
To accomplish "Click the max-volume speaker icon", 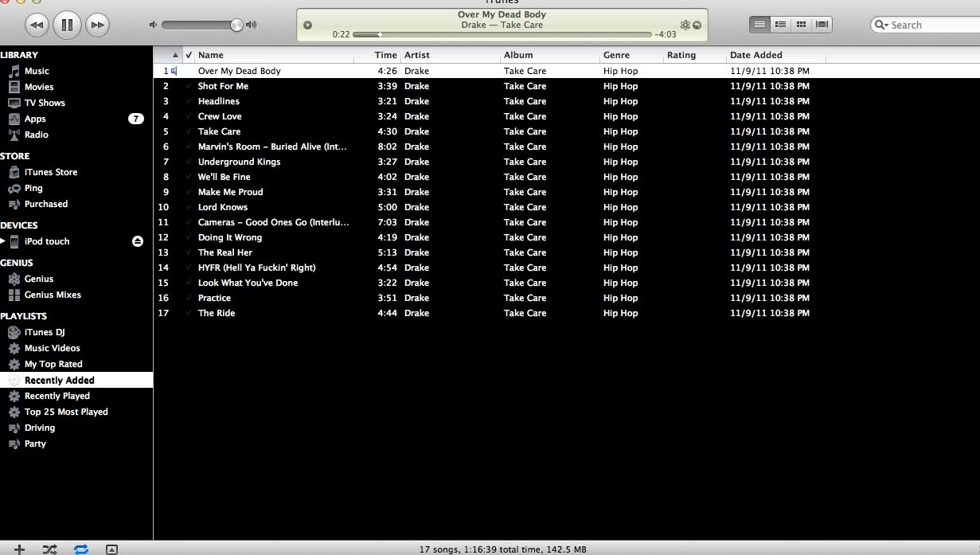I will pyautogui.click(x=252, y=25).
